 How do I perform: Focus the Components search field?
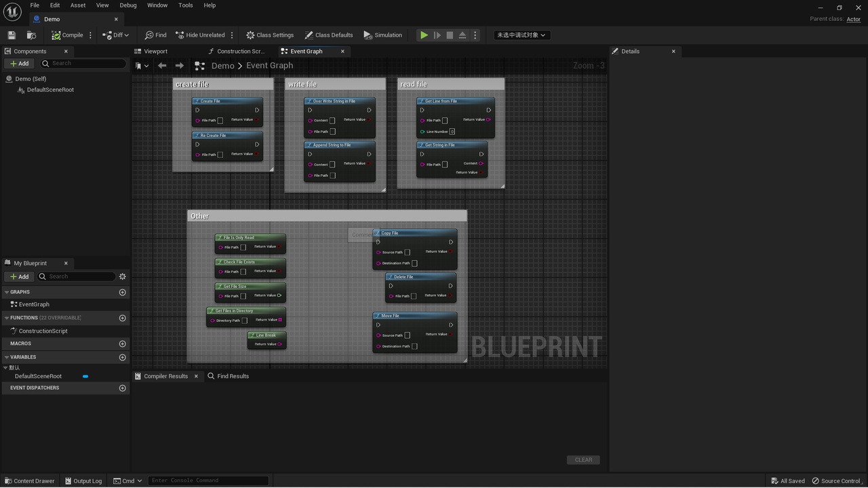[83, 64]
